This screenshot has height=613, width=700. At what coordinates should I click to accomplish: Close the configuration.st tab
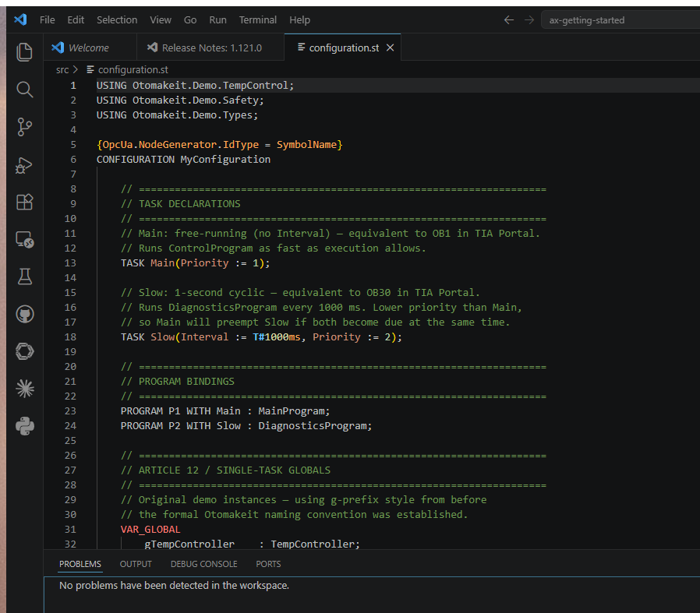coord(391,48)
